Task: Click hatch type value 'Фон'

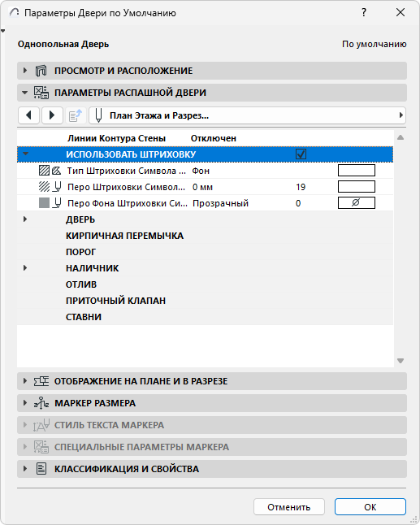Action: tap(201, 171)
